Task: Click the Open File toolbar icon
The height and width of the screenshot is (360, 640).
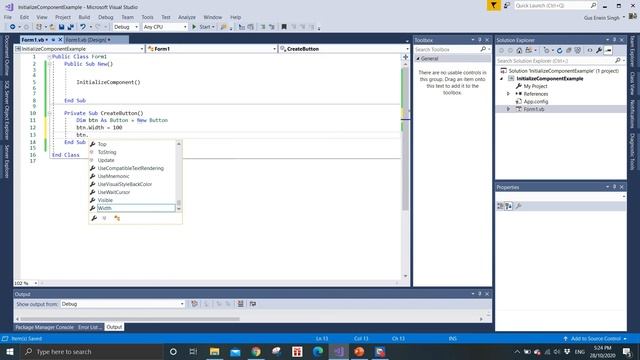Action: pos(52,27)
